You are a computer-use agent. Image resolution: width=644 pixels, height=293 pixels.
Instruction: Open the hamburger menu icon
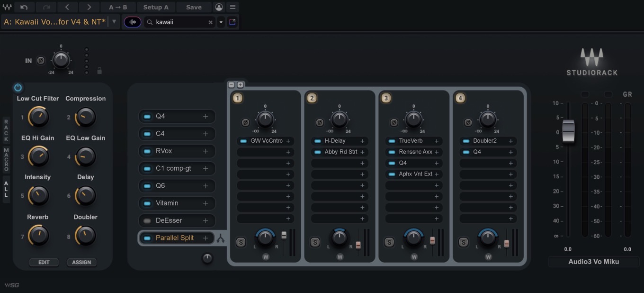(x=233, y=7)
